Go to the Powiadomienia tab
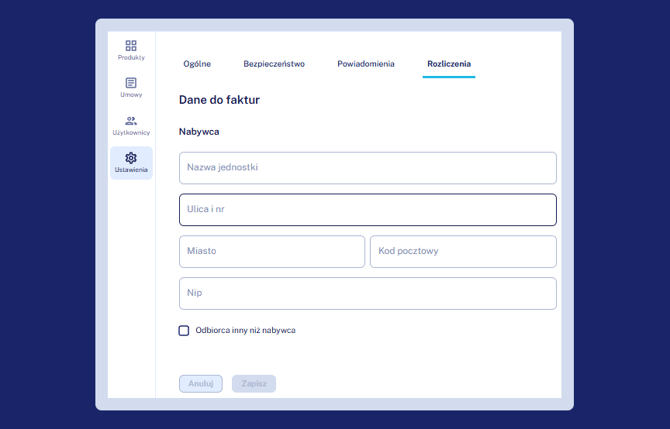Screen dimensions: 670x429 pyautogui.click(x=366, y=64)
